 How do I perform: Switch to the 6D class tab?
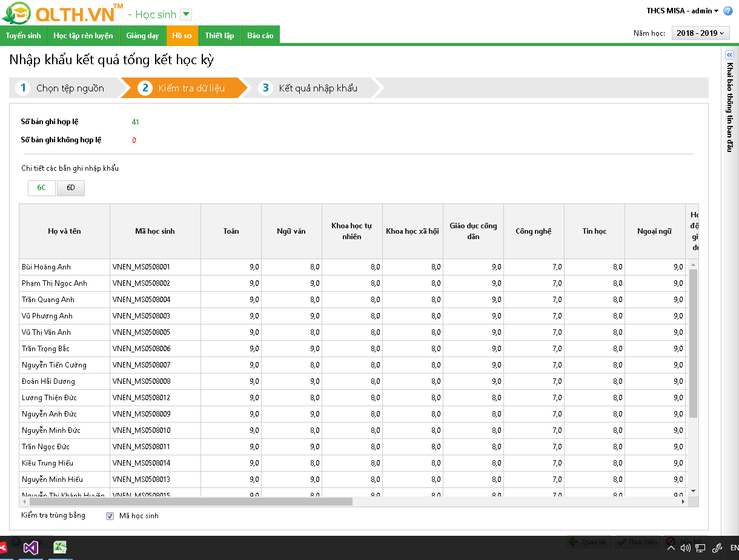(71, 188)
